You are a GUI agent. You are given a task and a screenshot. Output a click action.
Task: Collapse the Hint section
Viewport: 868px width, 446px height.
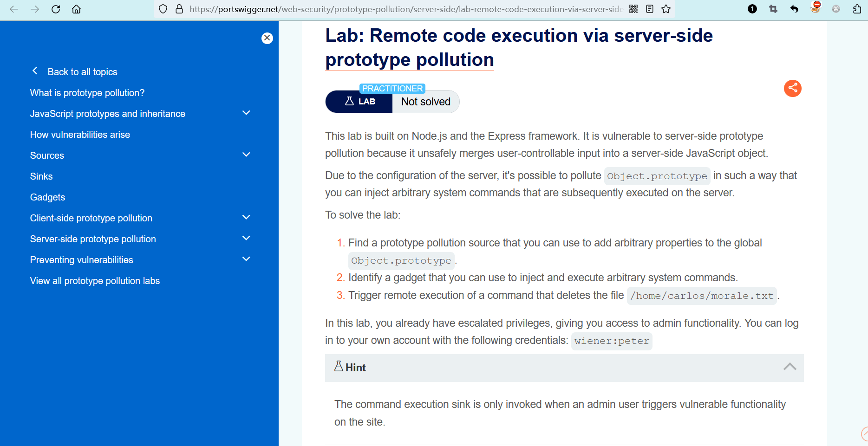(790, 367)
